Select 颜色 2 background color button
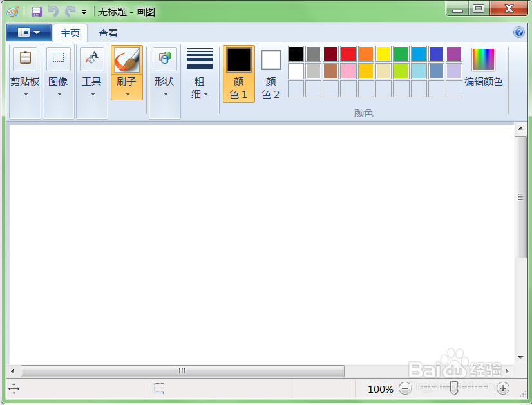 [x=271, y=74]
